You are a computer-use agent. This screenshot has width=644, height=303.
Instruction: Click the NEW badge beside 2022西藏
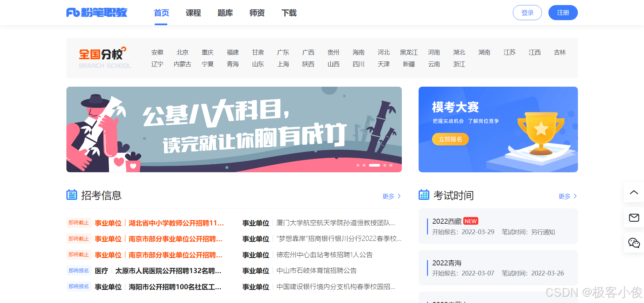(x=471, y=221)
